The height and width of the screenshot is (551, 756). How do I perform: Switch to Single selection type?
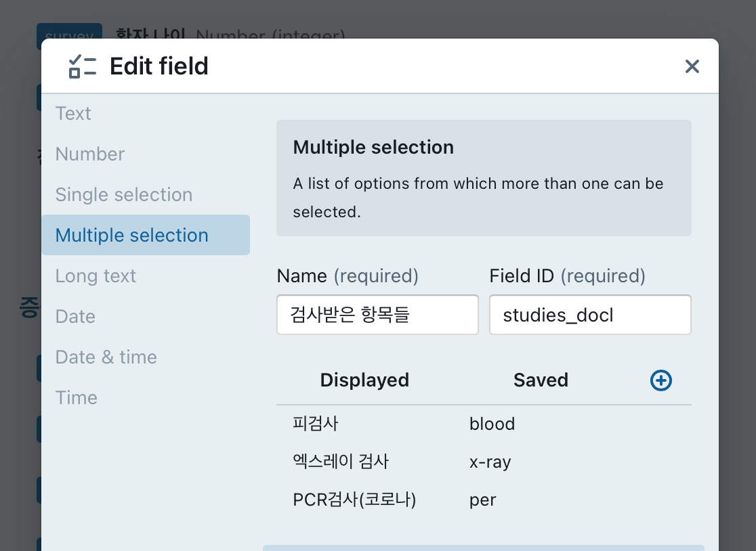[124, 195]
